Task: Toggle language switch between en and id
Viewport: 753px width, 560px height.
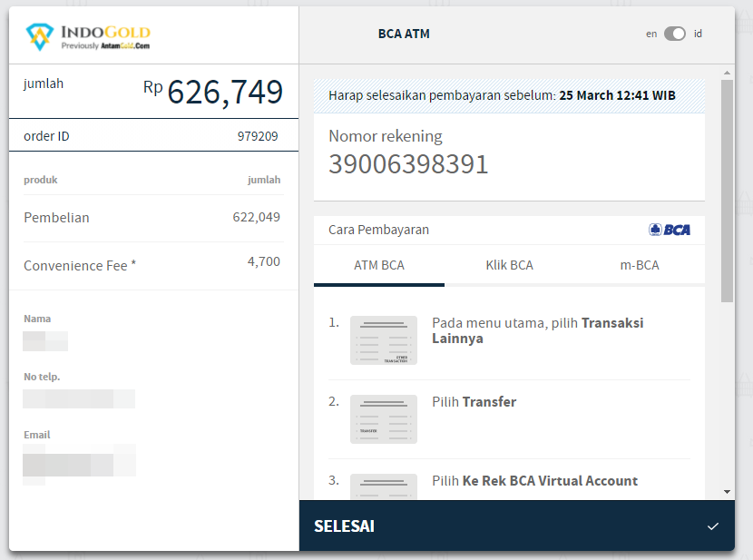Action: tap(675, 34)
